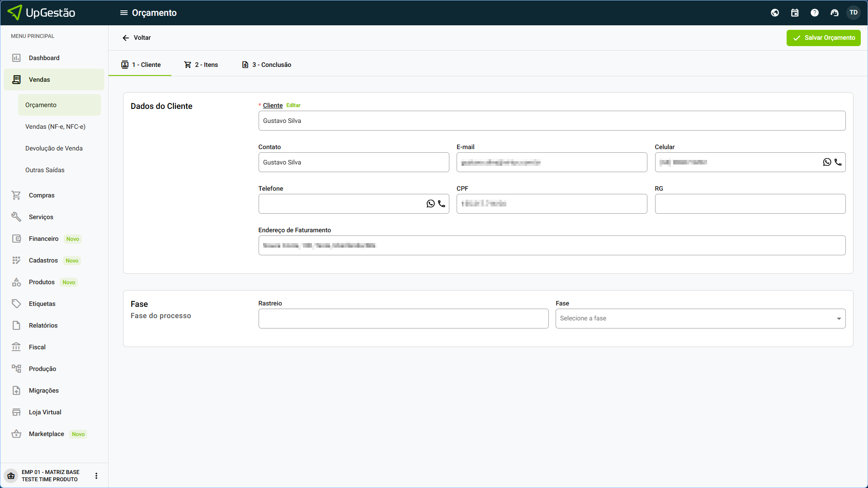Expand the Cadastros sidebar menu
The image size is (868, 488).
pyautogui.click(x=43, y=260)
